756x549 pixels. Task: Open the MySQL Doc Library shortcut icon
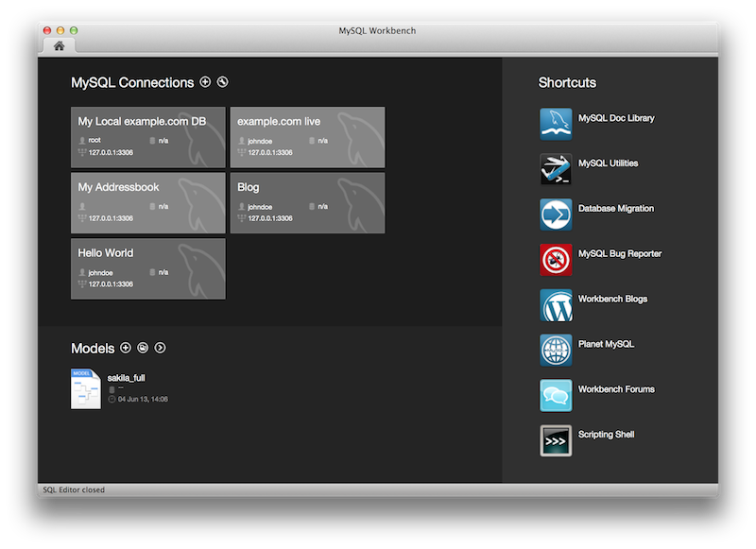[556, 124]
